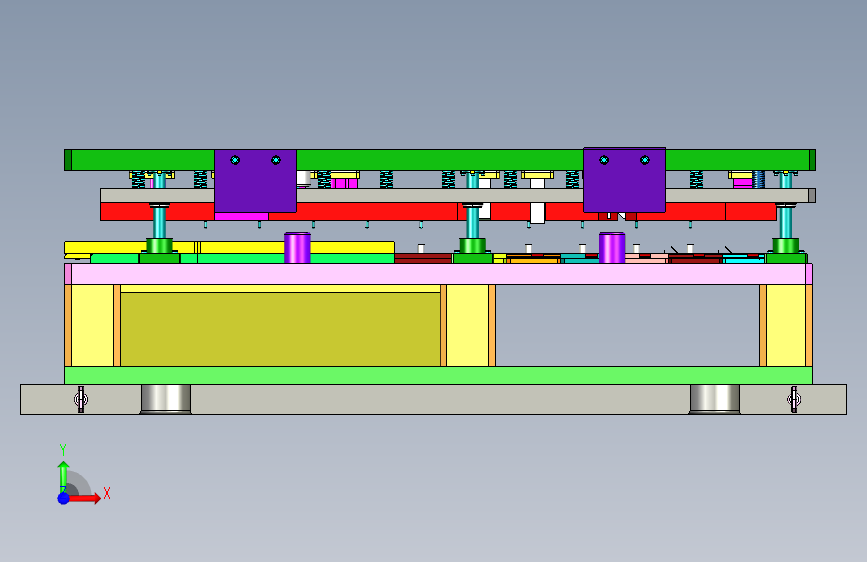Select the magenta block below the left purple block

click(242, 216)
